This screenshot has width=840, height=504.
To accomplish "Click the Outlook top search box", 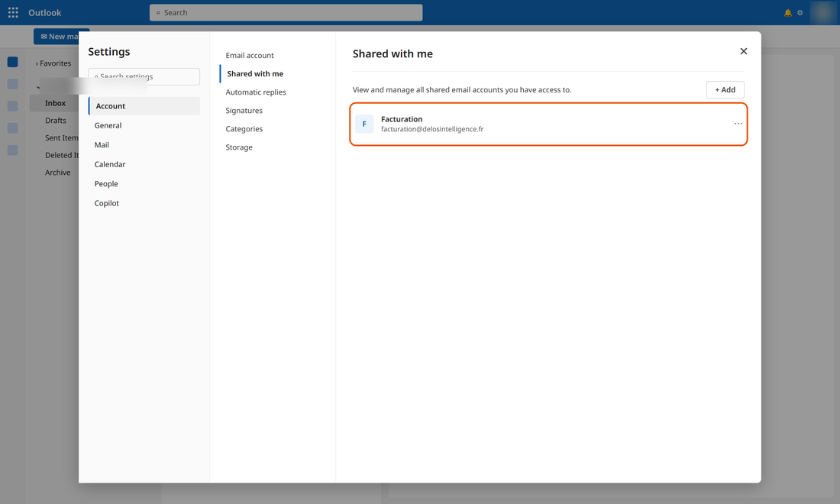I will [x=286, y=13].
